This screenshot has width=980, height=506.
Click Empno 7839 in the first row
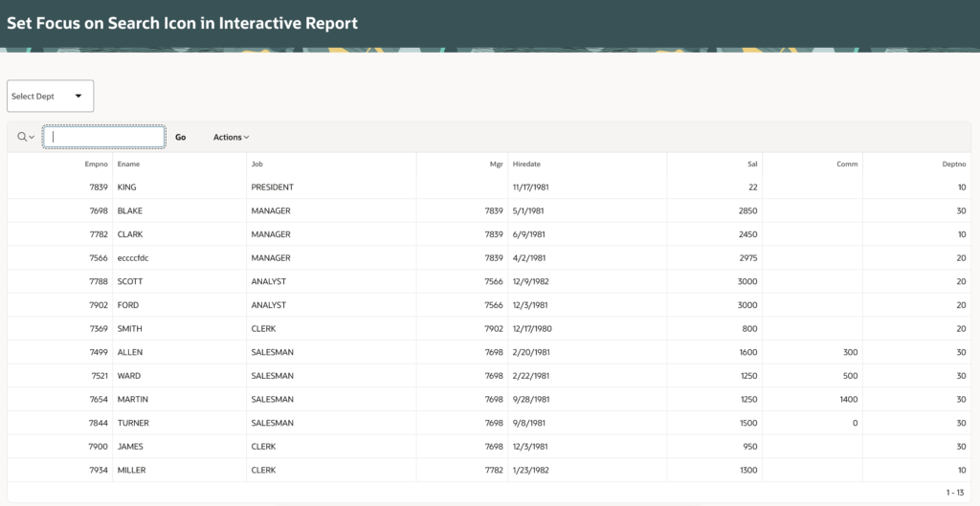99,187
